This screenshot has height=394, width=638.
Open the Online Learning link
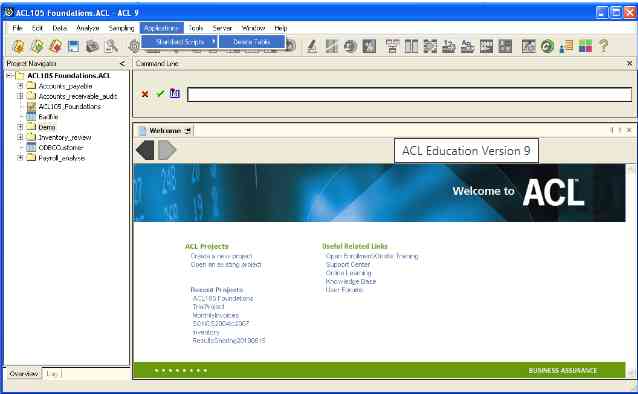pyautogui.click(x=348, y=273)
